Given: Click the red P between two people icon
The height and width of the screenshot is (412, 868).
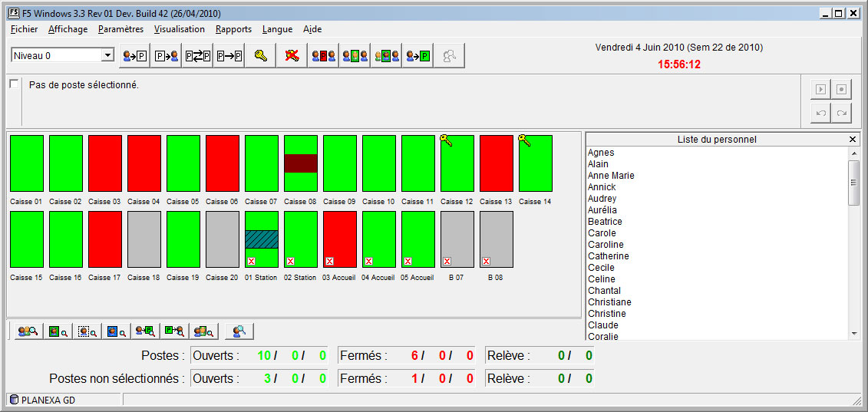Looking at the screenshot, I should 323,56.
